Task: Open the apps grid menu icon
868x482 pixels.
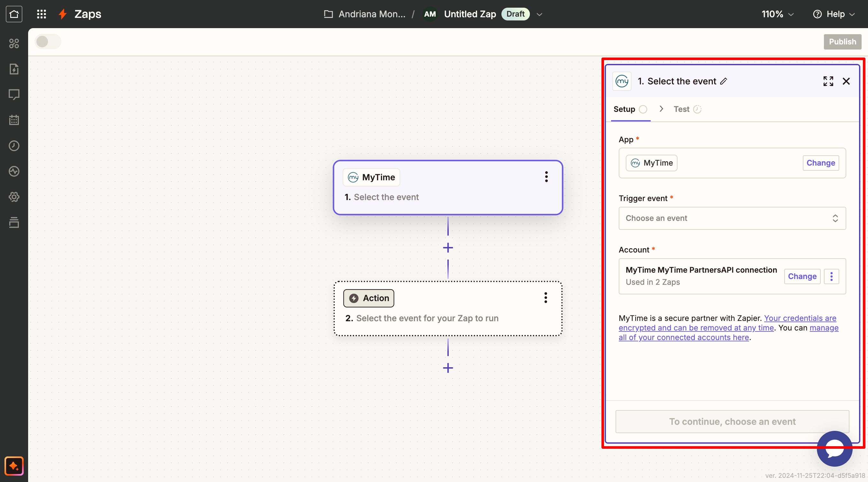Action: (41, 14)
